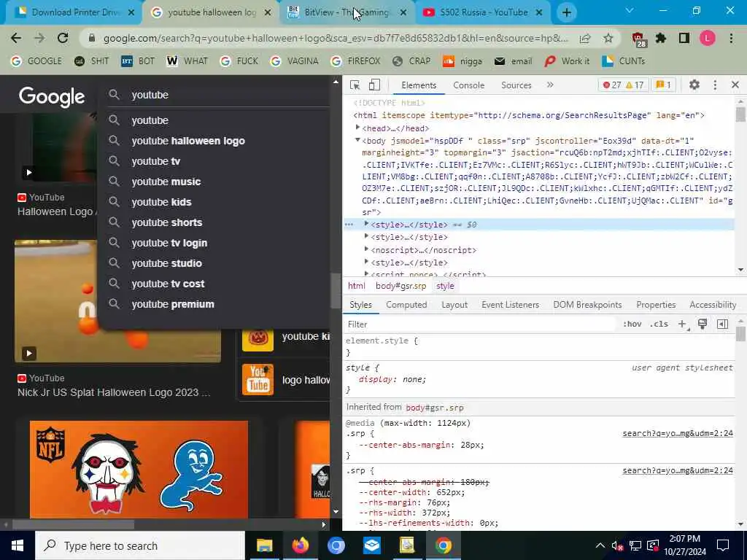
Task: Switch to the Console tab
Action: coord(468,85)
